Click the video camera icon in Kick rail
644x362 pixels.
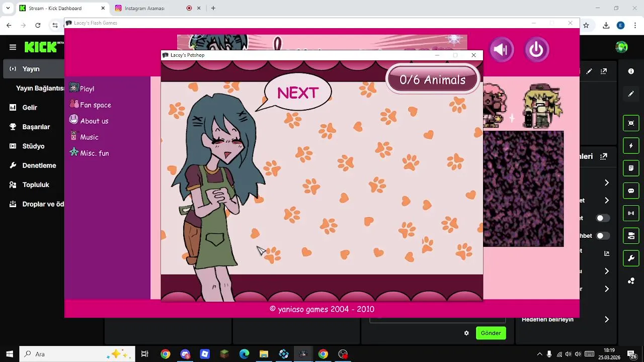(631, 236)
